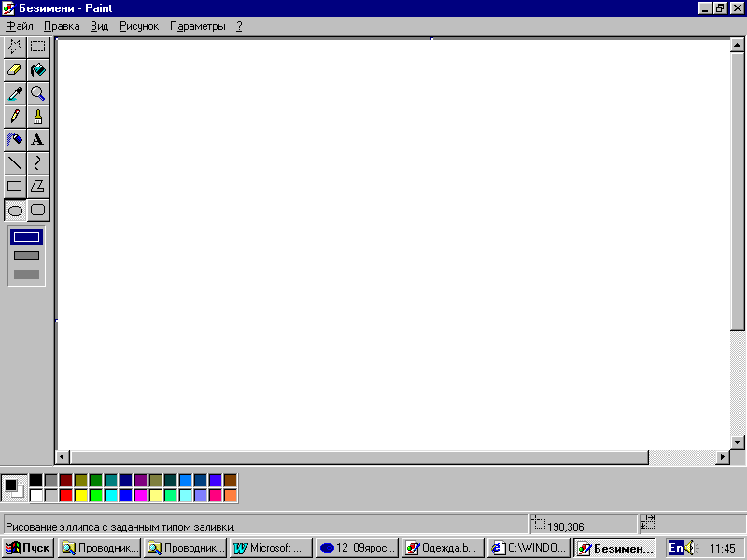The width and height of the screenshot is (747, 560).
Task: Activate the Text tool
Action: click(38, 140)
